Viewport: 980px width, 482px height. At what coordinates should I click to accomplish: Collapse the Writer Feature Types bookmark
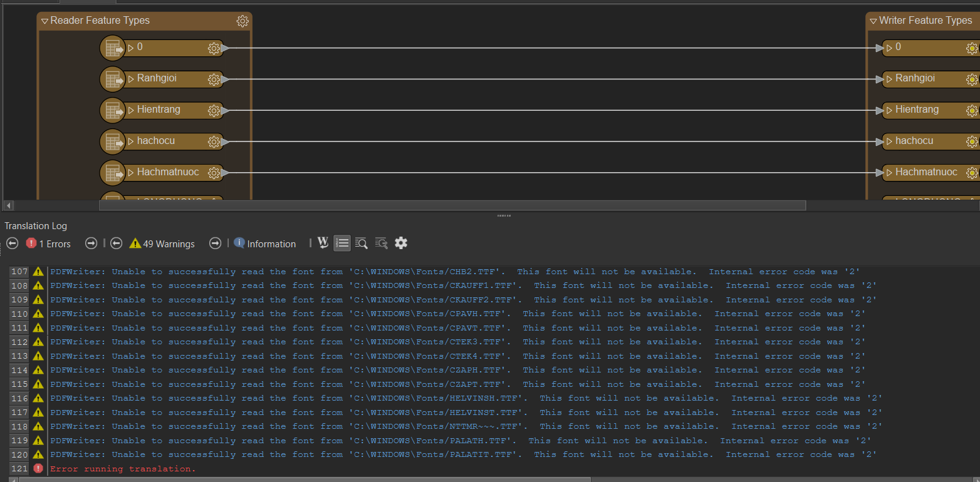[873, 21]
